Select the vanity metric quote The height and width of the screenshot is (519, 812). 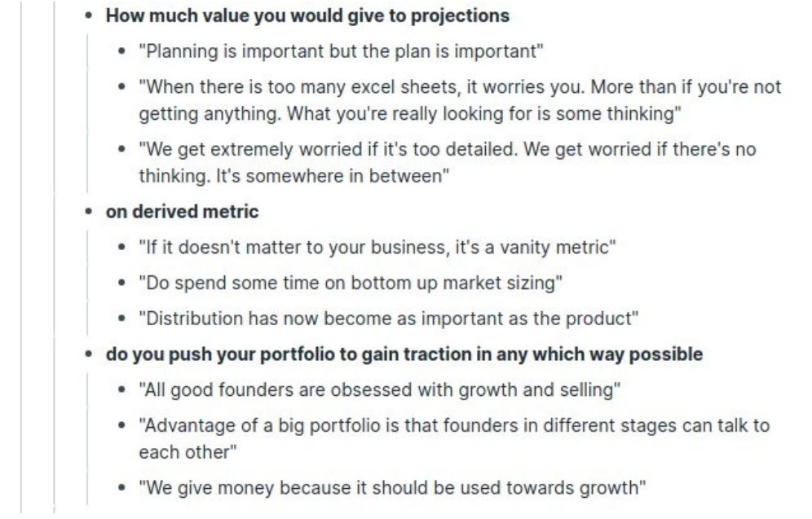[x=374, y=248]
